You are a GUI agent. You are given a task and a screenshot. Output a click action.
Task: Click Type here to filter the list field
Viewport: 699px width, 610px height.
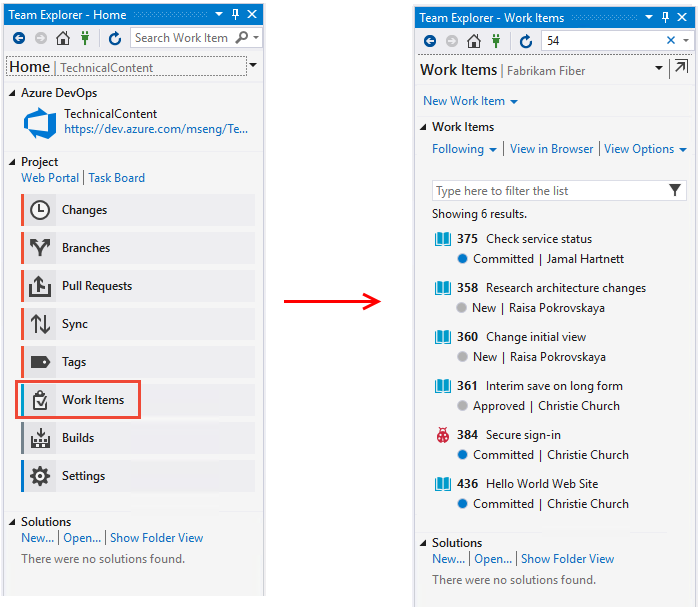(x=549, y=191)
